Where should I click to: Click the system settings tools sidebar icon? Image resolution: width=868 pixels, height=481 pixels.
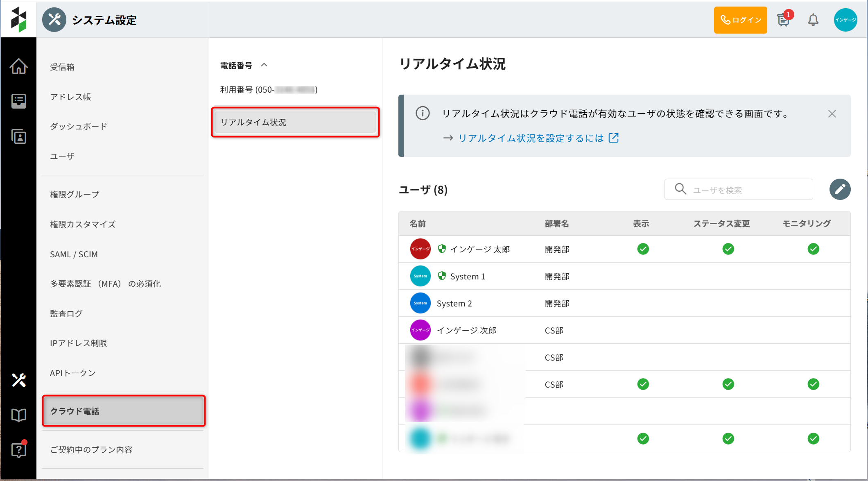[x=19, y=380]
